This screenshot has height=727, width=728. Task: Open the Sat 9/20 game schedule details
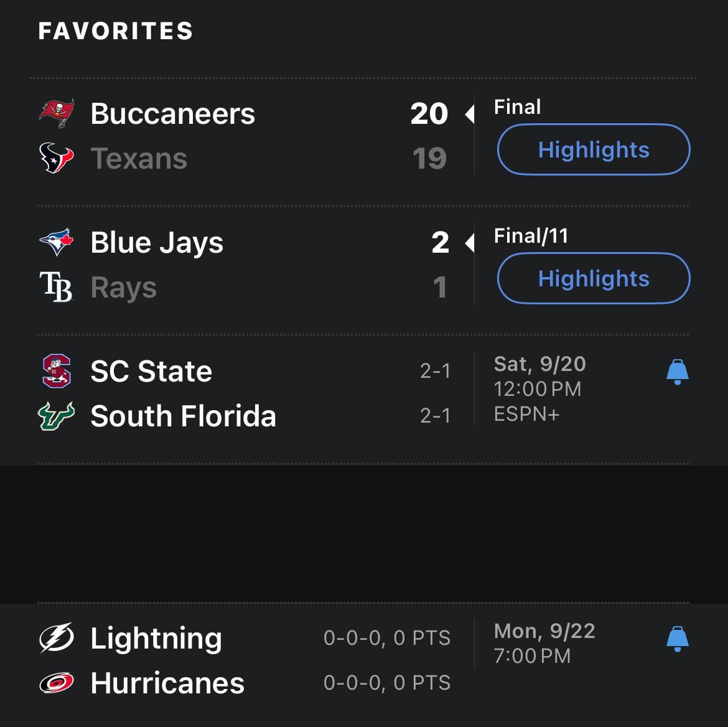point(539,388)
